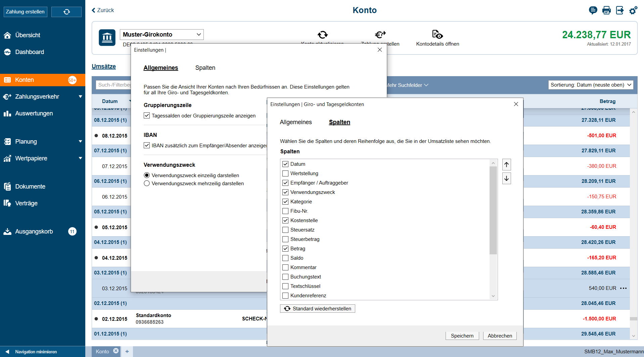Open the settings gears icon in header
The image size is (644, 357).
(633, 10)
